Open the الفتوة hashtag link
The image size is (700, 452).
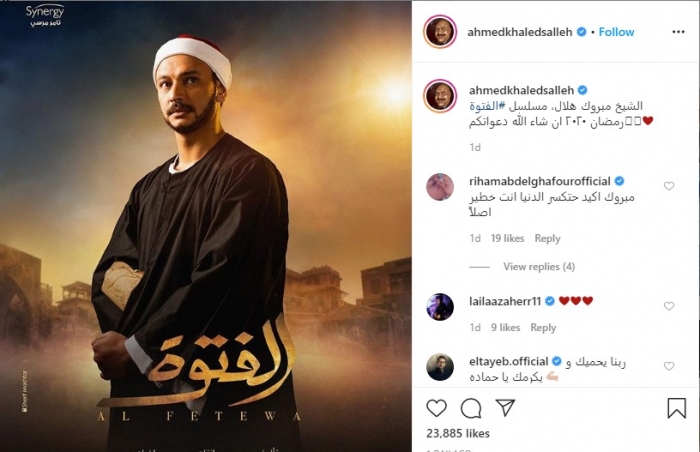(x=487, y=106)
